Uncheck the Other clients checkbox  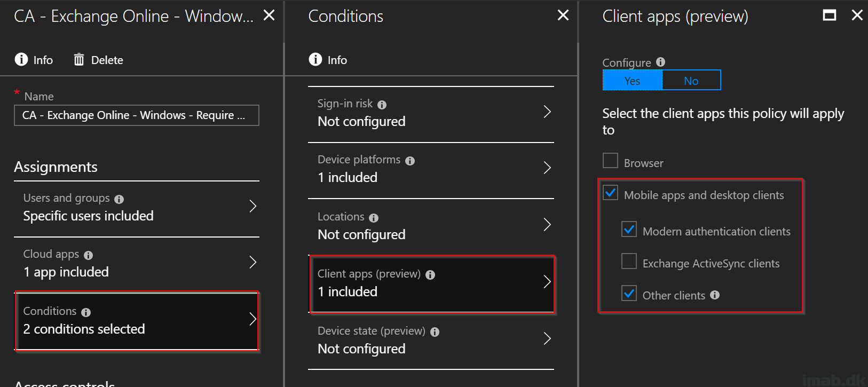629,293
